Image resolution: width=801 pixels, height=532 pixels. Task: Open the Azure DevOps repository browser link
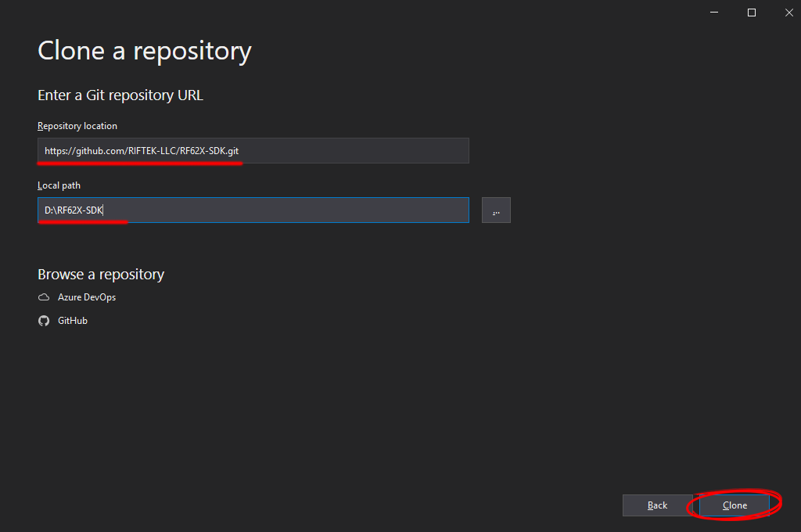[87, 297]
